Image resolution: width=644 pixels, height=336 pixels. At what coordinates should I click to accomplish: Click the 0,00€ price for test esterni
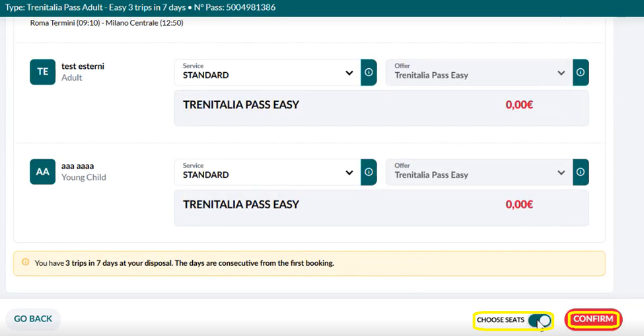pyautogui.click(x=519, y=105)
